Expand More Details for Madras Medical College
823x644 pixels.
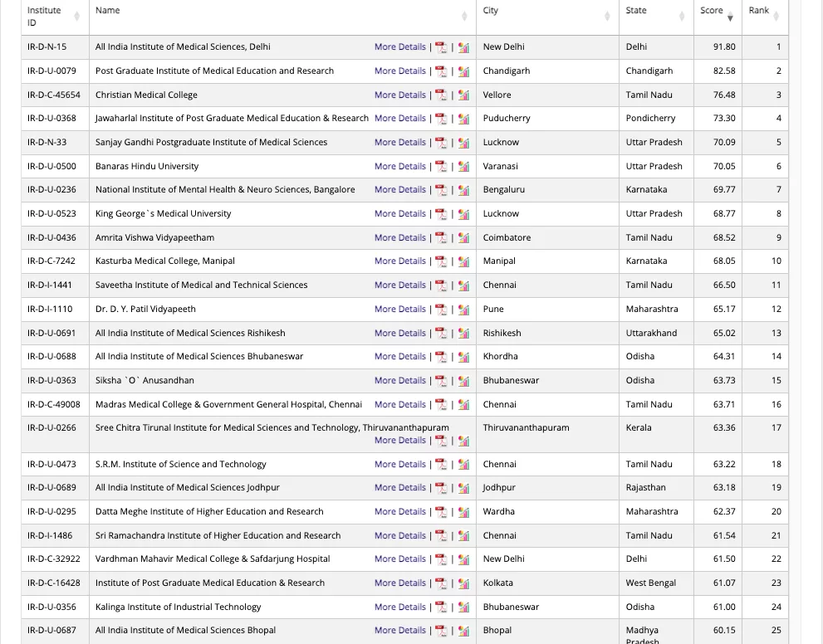coord(399,405)
